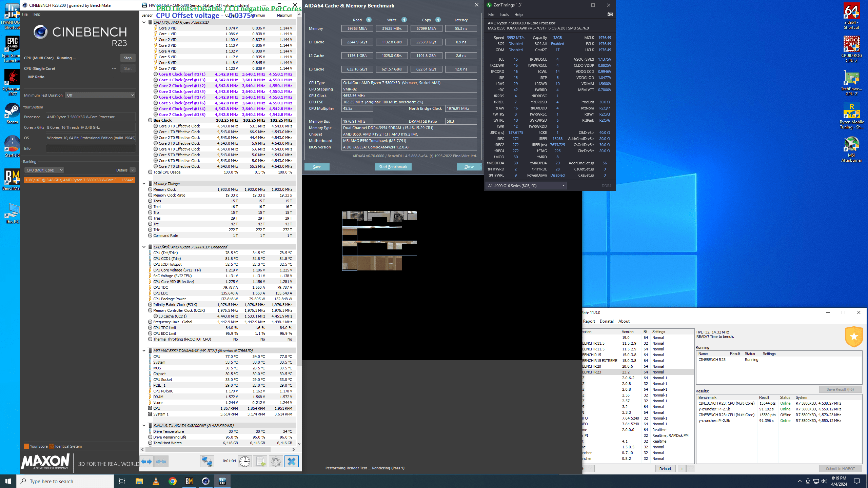This screenshot has height=488, width=868.
Task: Open ZenTimings Help menu
Action: point(518,15)
